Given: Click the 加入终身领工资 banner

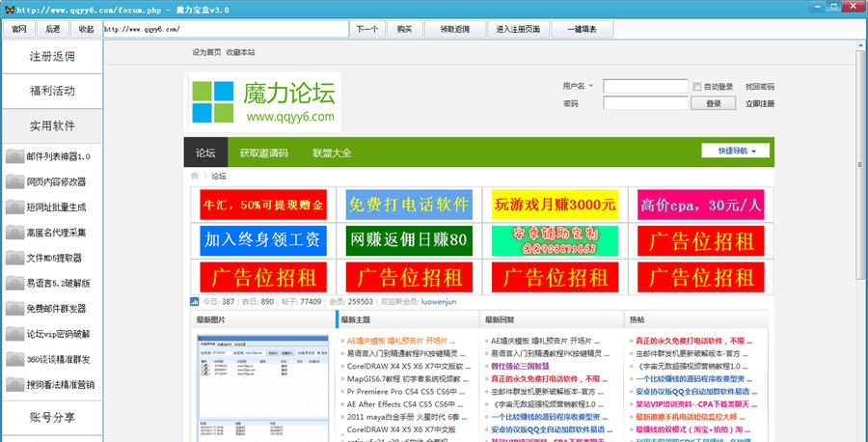Looking at the screenshot, I should click(263, 240).
